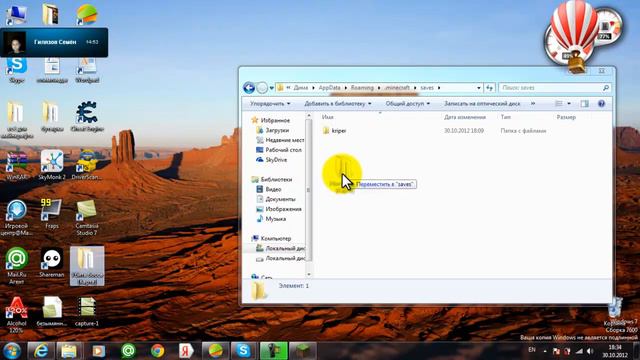Click the .minecraft breadcrumb segment
Viewport: 640px width, 360px height.
(397, 88)
